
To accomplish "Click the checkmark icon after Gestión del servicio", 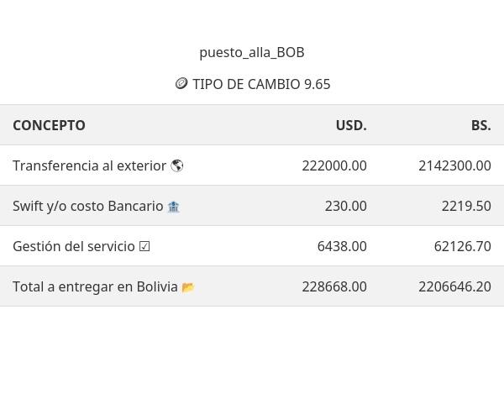I will (x=144, y=246).
